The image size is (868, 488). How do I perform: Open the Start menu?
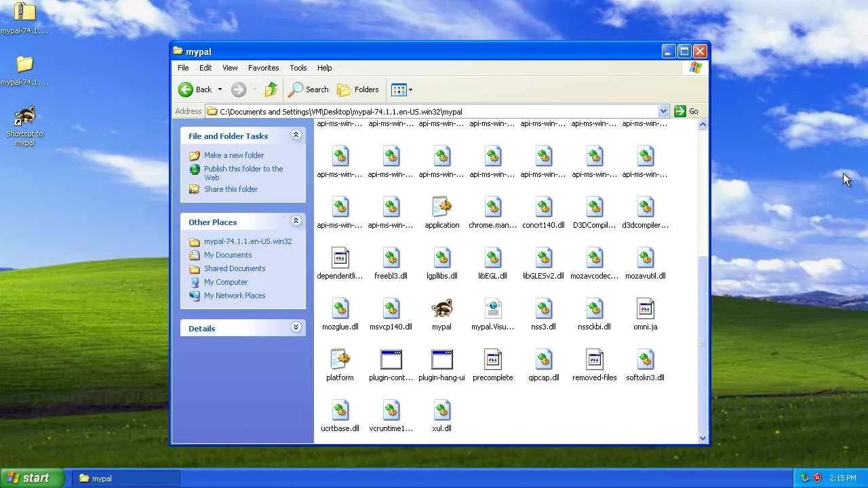tap(33, 478)
